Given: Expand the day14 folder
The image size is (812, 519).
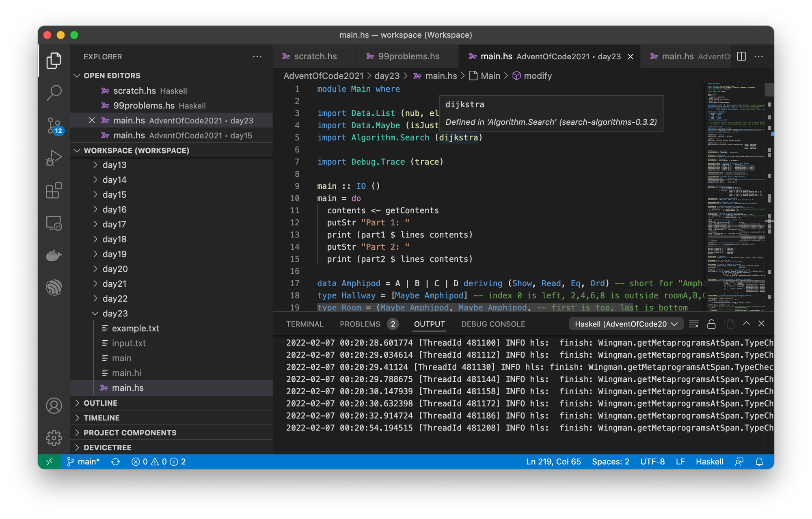Looking at the screenshot, I should pos(115,179).
